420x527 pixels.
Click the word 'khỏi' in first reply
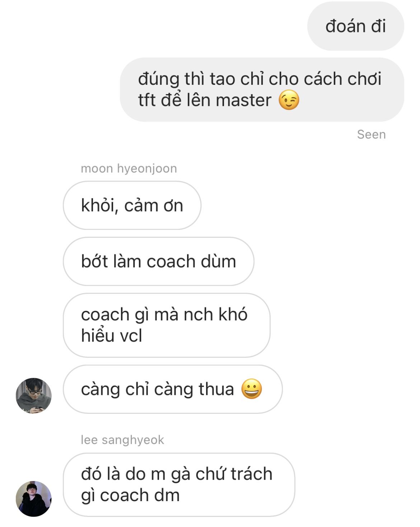100,205
